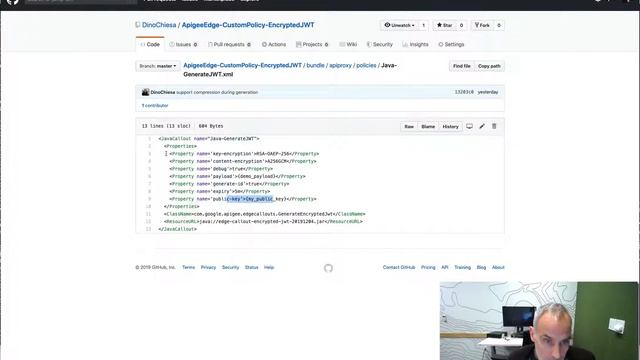Star the repository

click(444, 25)
